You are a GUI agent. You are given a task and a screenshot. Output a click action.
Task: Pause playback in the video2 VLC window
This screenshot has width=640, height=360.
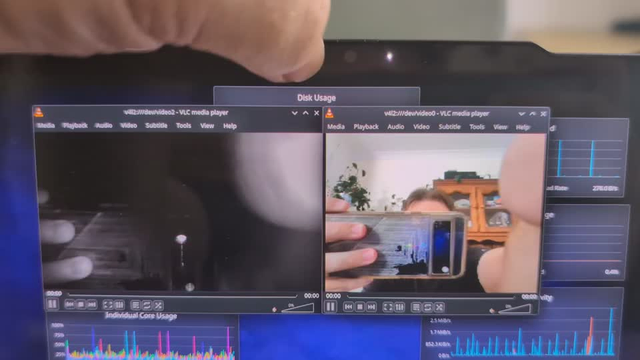click(x=52, y=304)
